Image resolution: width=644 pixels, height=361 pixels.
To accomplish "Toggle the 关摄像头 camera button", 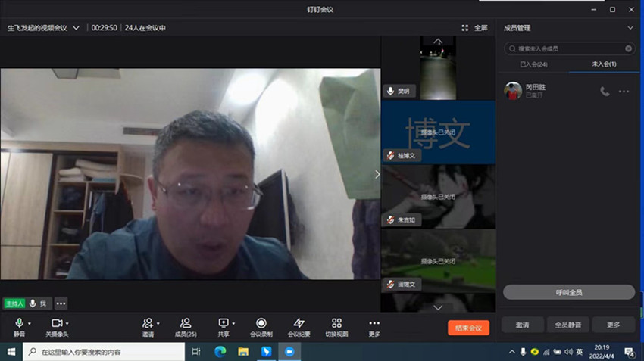I will pyautogui.click(x=56, y=324).
